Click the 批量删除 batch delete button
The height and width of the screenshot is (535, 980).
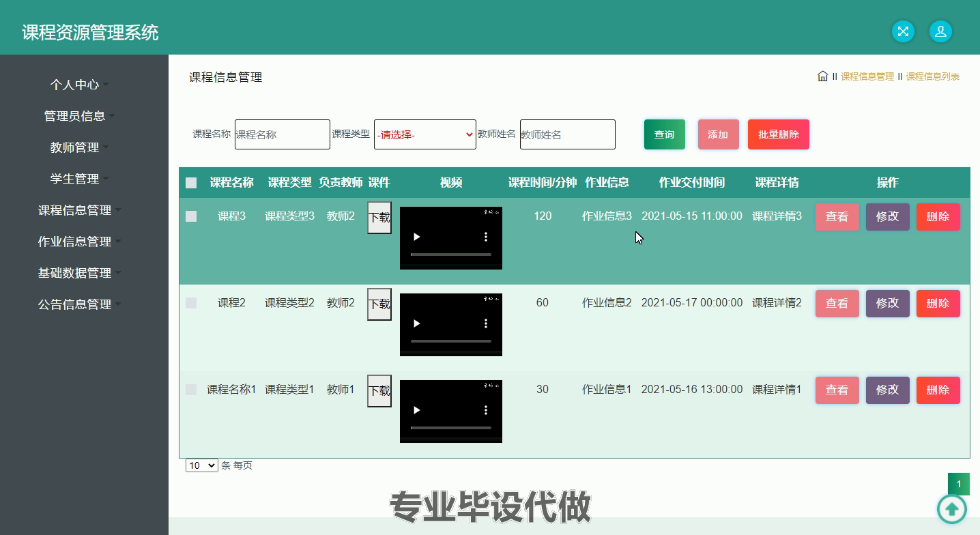(779, 134)
